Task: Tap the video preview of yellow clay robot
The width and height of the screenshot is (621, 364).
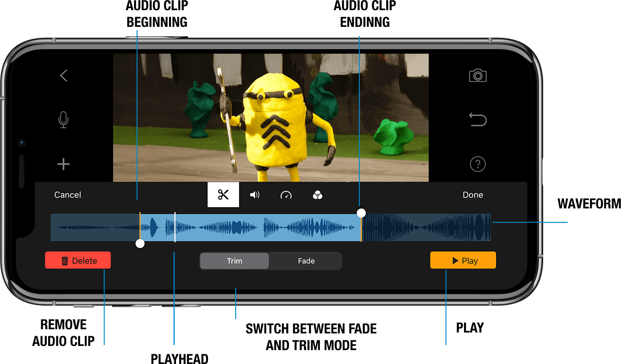Action: (x=271, y=118)
